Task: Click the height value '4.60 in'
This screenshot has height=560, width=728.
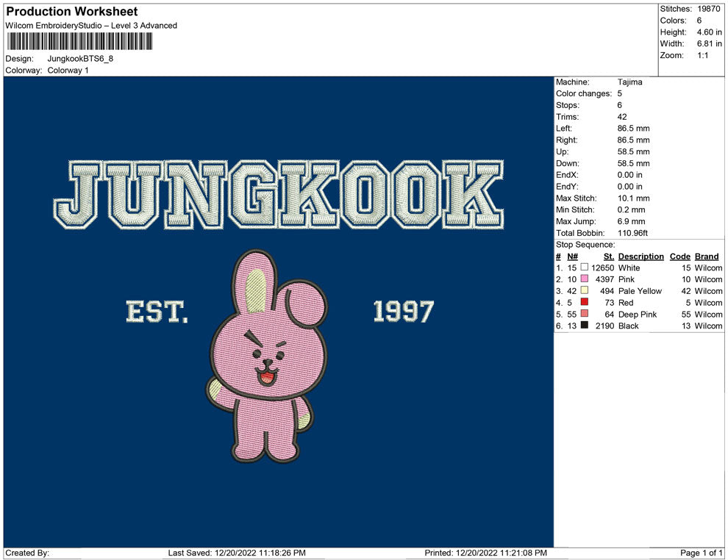Action: click(x=709, y=32)
